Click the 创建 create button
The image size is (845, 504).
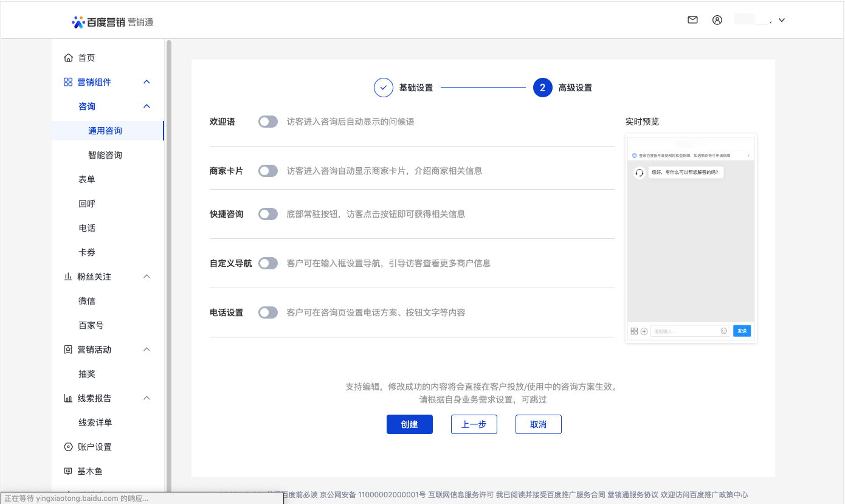[x=409, y=424]
